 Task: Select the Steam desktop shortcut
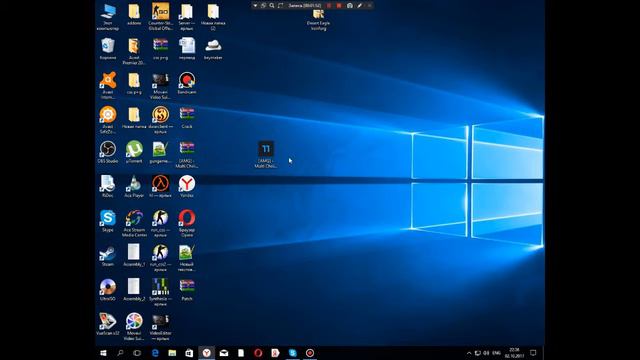point(108,256)
